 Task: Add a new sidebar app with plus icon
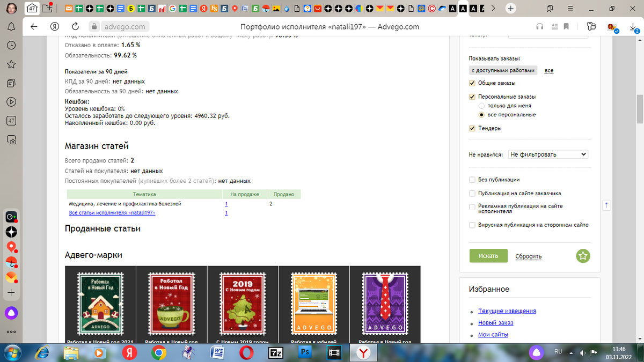coord(11,293)
